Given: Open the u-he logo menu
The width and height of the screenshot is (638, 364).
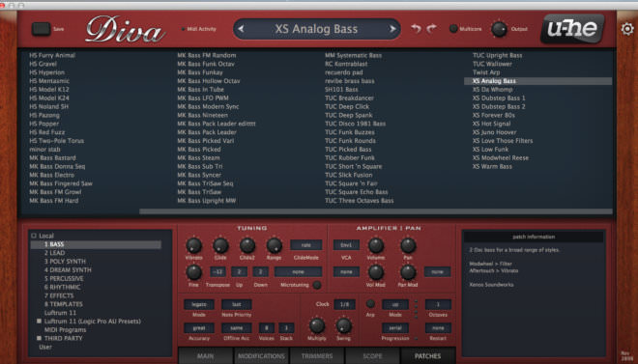Looking at the screenshot, I should 572,28.
